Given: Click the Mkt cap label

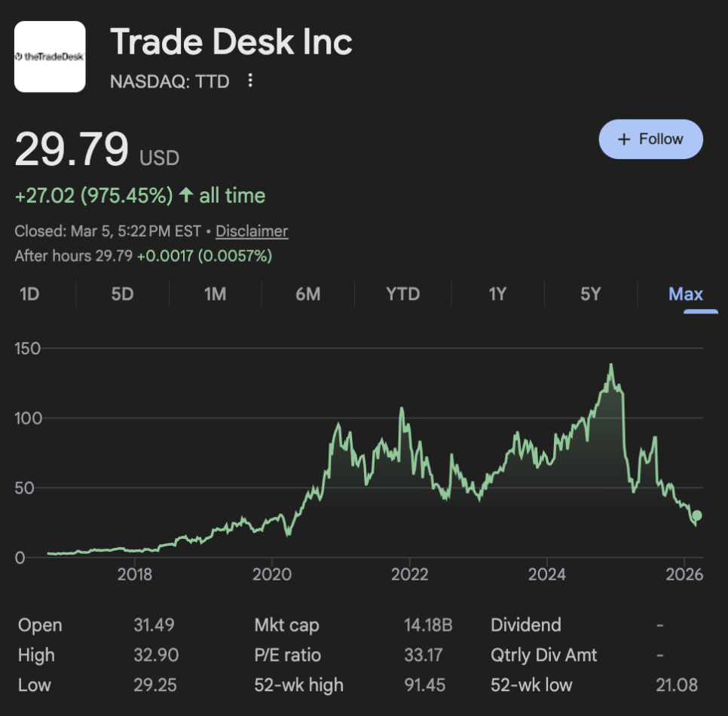Looking at the screenshot, I should coord(286,625).
